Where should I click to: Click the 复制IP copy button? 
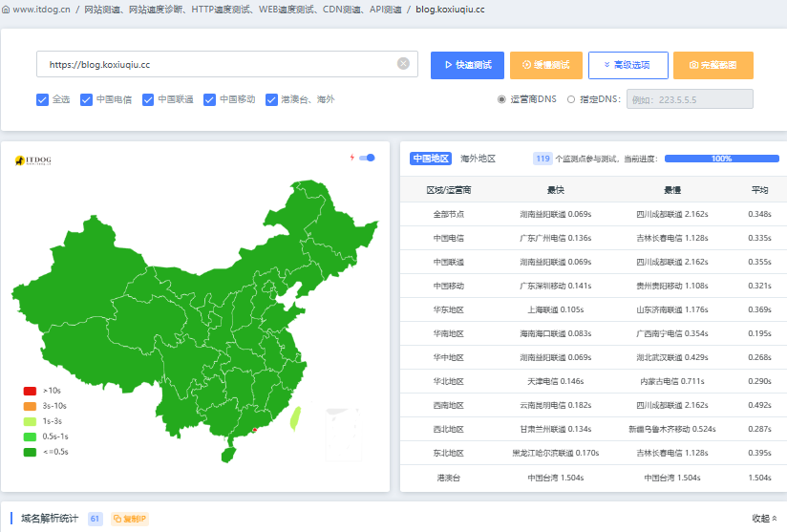click(x=130, y=519)
